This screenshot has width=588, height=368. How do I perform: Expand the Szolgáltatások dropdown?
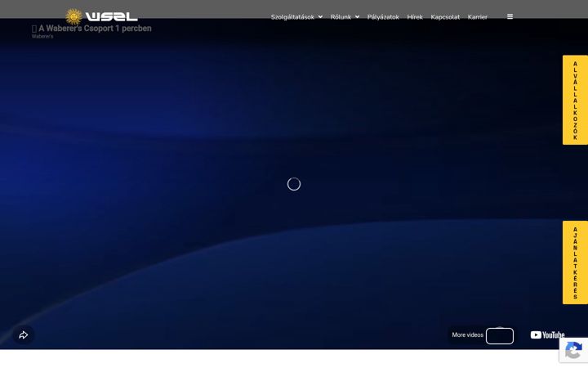(296, 17)
